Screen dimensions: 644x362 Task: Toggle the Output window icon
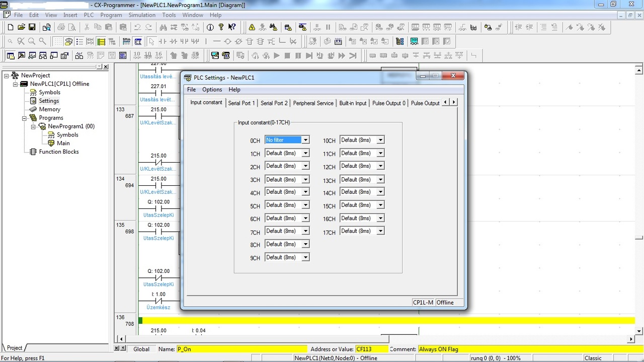(22, 55)
